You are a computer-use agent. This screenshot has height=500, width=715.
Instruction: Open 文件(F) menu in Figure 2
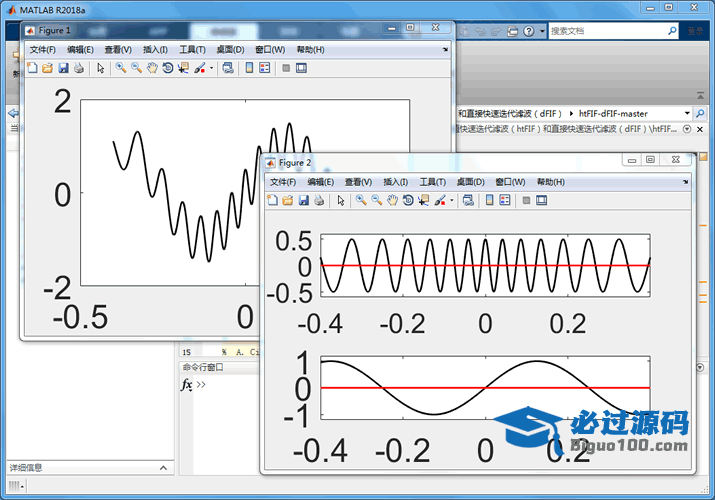click(283, 182)
